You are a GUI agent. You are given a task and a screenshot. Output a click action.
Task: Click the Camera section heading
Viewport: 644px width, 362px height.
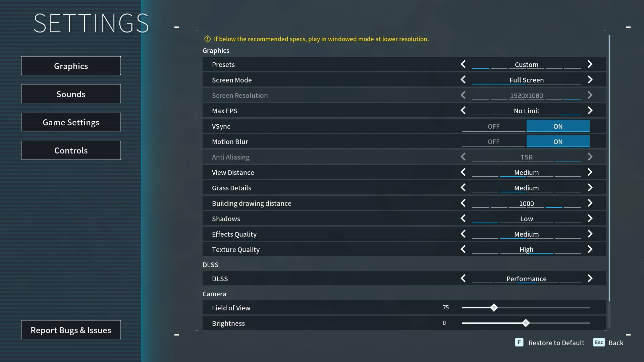coord(214,294)
